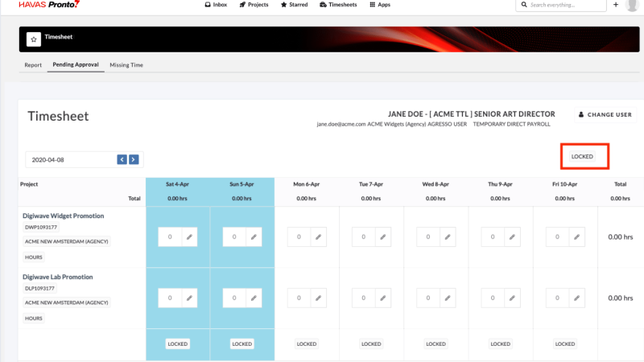Edit Widget Promotion Thu 9-Apr note pencil

click(x=512, y=237)
